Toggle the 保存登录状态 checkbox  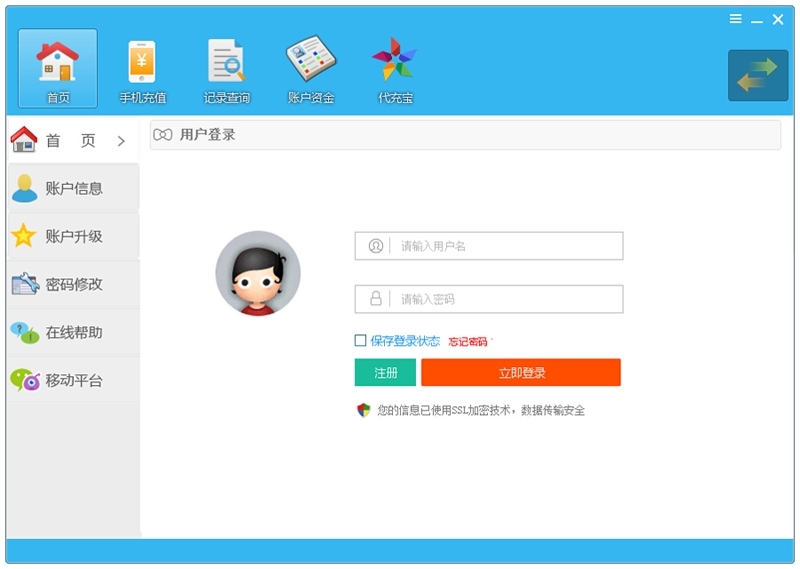[361, 341]
